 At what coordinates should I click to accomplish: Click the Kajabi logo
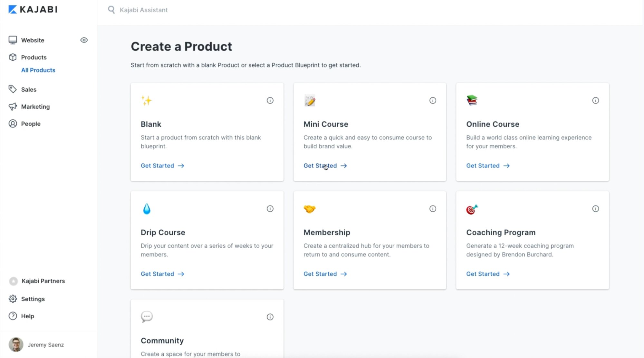(33, 9)
